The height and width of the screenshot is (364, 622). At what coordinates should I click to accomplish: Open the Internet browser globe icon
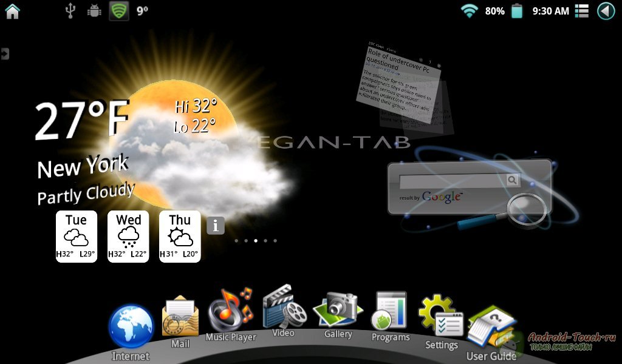(131, 328)
